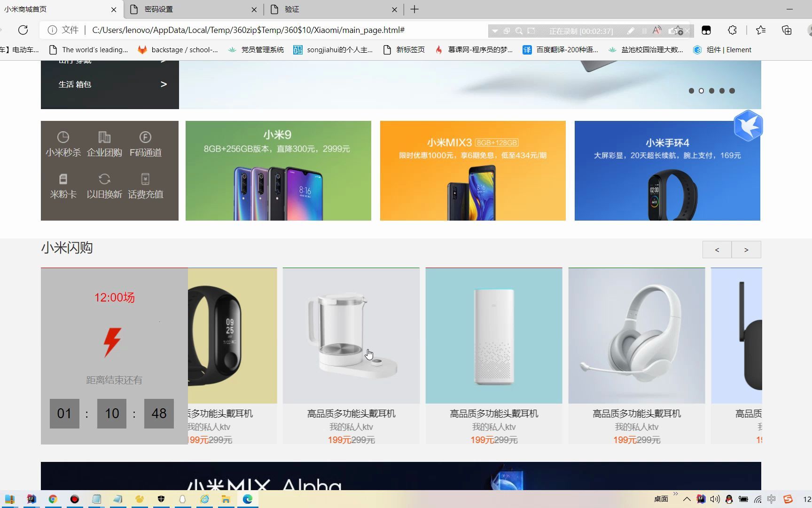812x508 pixels.
Task: Click the black extension icon beside the address bar
Action: click(706, 30)
